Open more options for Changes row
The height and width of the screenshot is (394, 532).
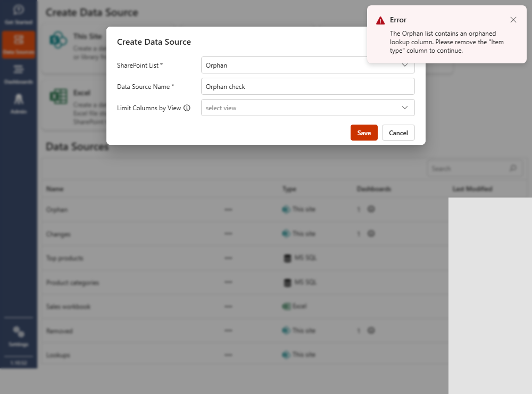(x=228, y=234)
